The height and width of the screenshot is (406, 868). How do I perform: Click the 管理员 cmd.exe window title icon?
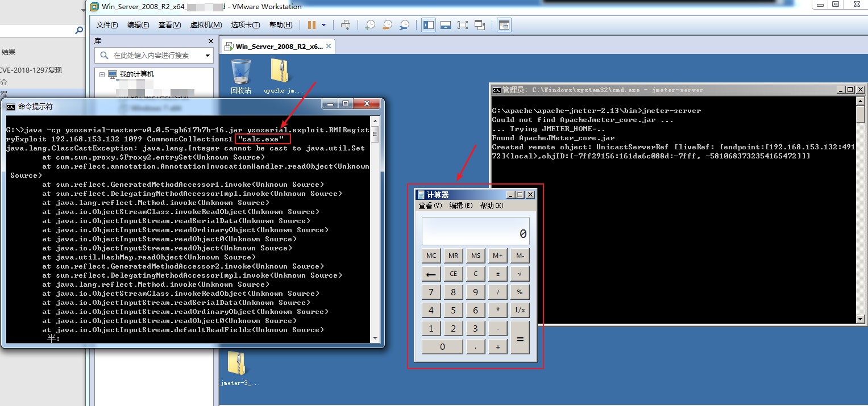pyautogui.click(x=496, y=90)
